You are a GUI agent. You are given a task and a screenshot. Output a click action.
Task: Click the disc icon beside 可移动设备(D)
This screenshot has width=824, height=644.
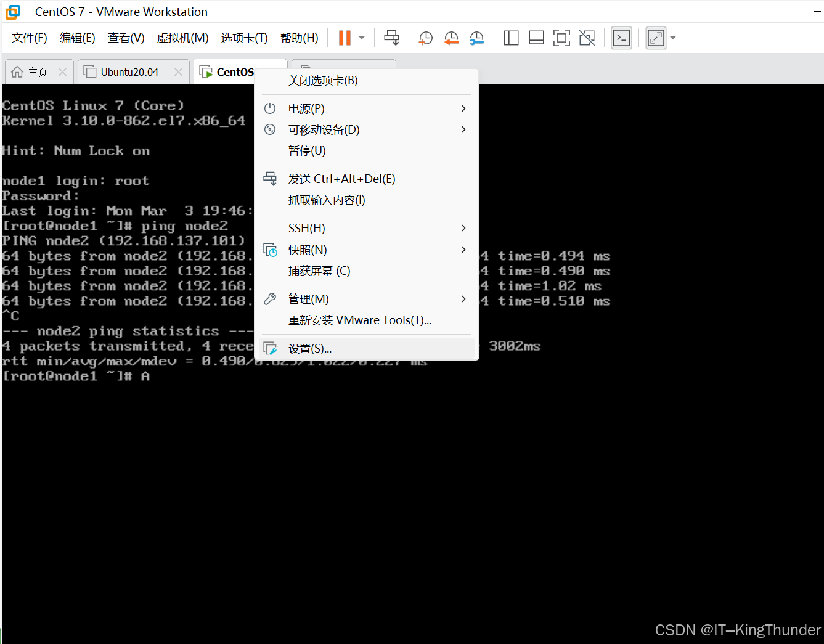[270, 129]
